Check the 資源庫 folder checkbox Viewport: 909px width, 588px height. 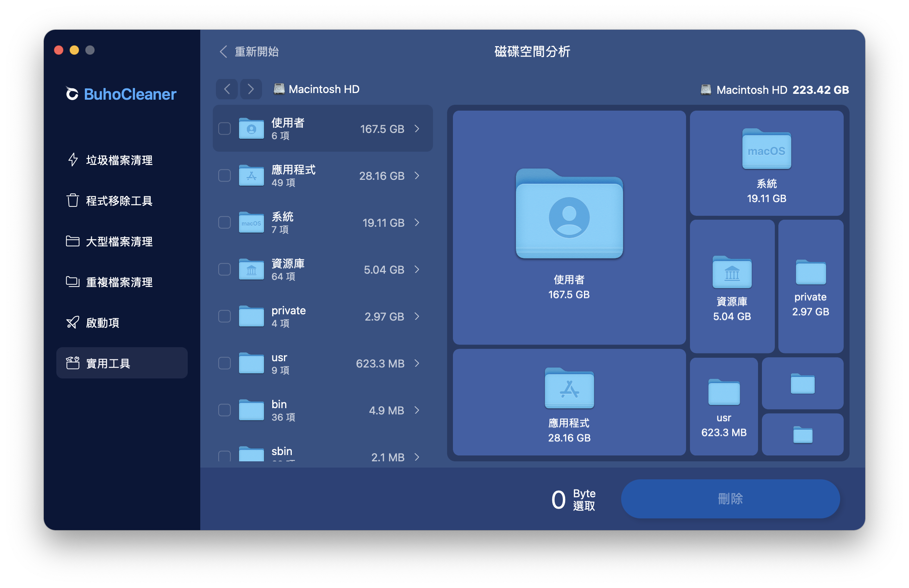pos(225,269)
